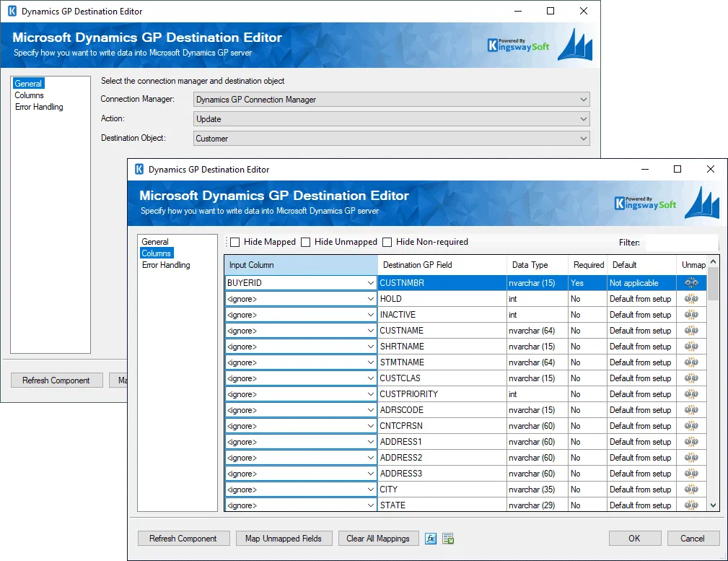
Task: Expand the Destination Object dropdown
Action: click(x=392, y=139)
